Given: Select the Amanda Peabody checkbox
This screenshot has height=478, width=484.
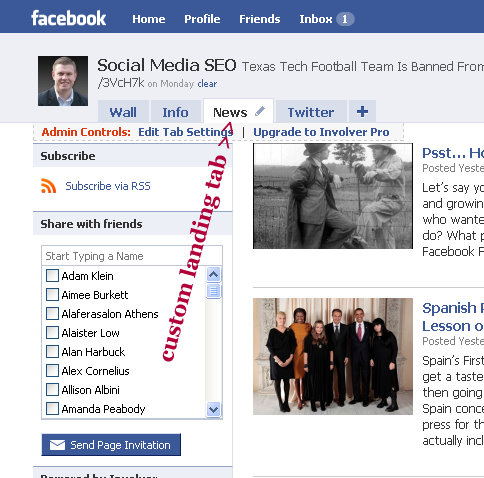Looking at the screenshot, I should (52, 409).
